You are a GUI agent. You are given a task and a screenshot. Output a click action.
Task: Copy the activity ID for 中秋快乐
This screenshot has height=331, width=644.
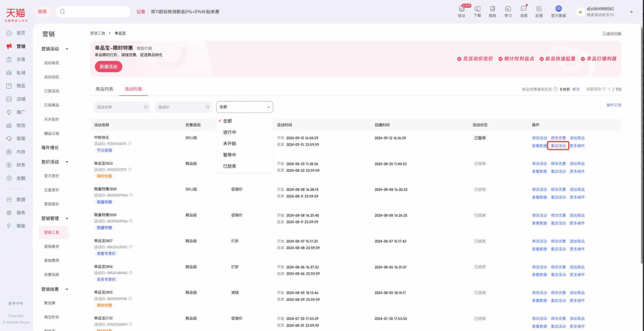[x=130, y=144]
